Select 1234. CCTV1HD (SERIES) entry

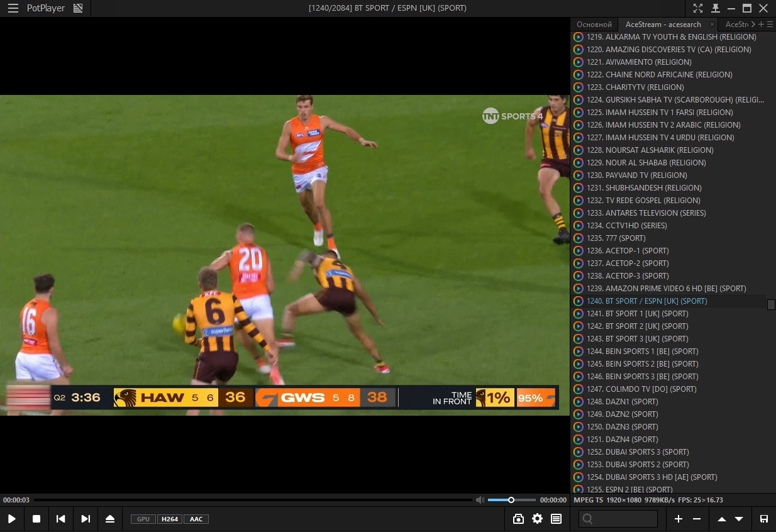[x=669, y=226]
